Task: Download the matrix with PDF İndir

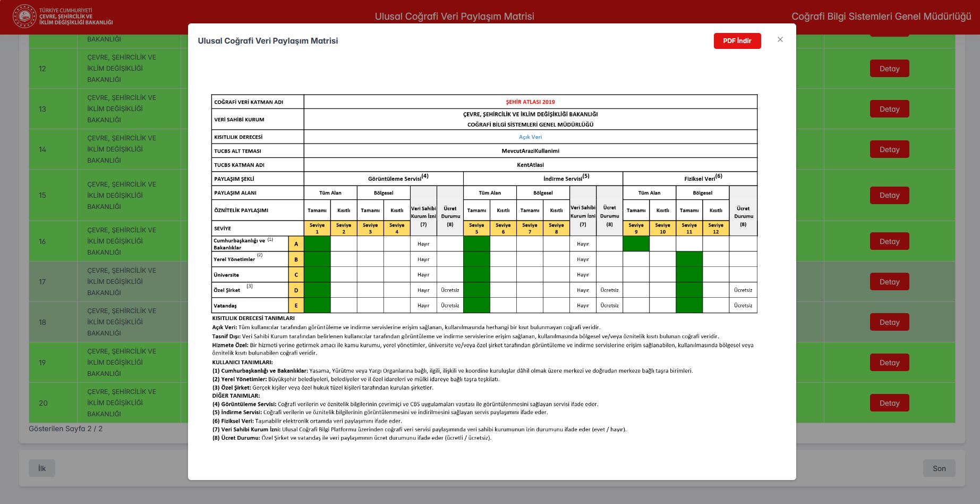Action: (737, 41)
